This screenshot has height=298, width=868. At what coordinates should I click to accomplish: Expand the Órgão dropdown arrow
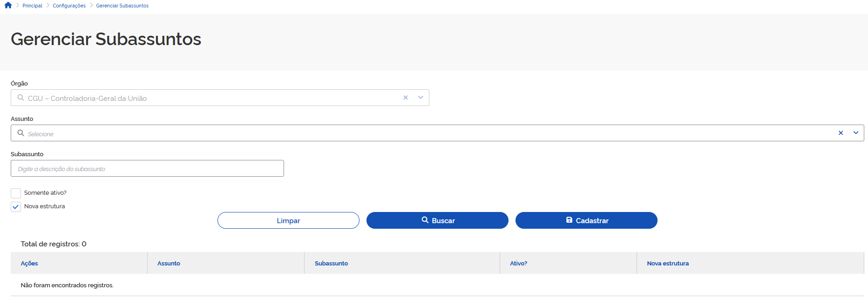pyautogui.click(x=420, y=98)
